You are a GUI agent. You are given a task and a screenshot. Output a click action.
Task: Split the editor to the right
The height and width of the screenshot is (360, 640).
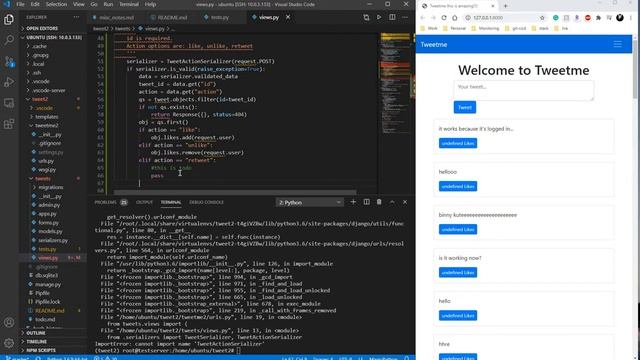392,18
